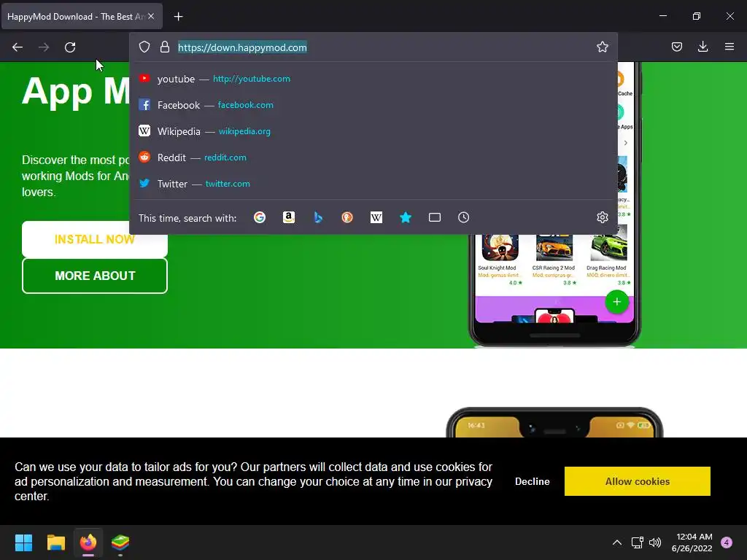
Task: Launch BlueStacks from taskbar
Action: [120, 542]
